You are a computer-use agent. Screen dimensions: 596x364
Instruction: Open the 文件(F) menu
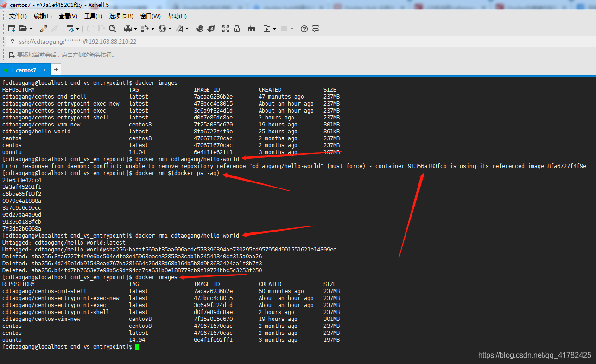(x=18, y=16)
